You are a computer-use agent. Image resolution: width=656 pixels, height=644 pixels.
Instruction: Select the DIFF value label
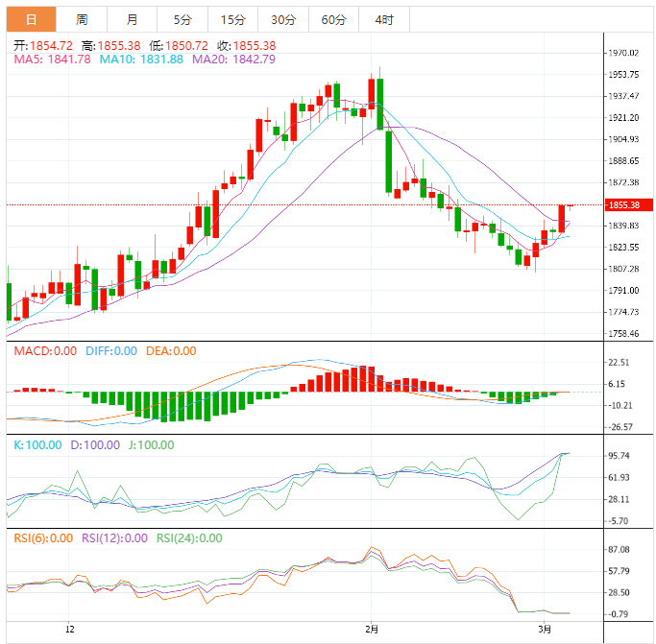click(110, 351)
